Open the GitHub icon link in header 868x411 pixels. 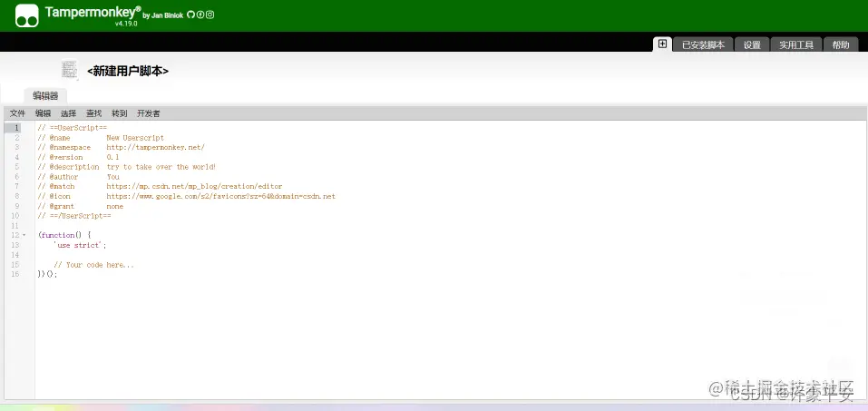tap(191, 15)
